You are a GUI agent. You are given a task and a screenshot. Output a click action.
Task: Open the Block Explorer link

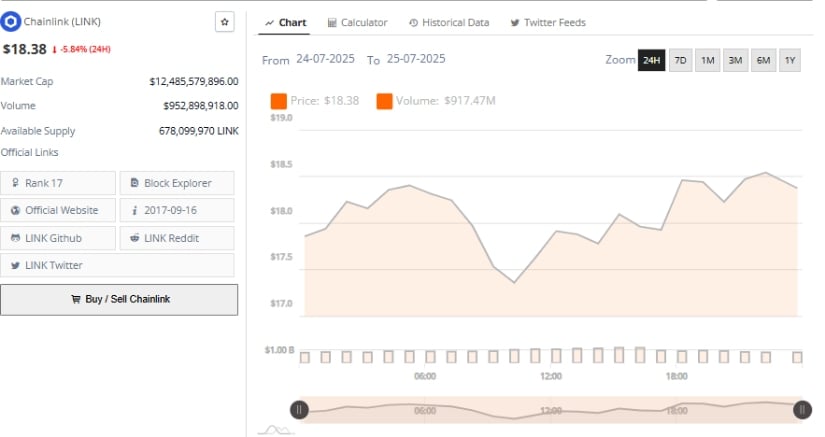pos(177,183)
